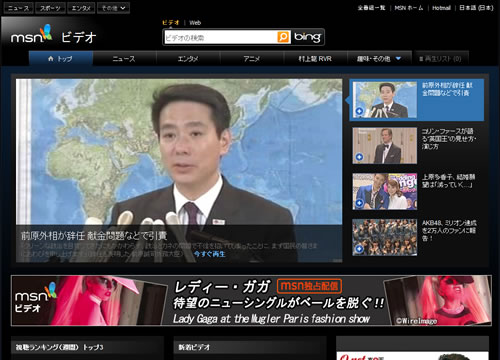Select the 前原外相が辞任 sidebar thumbnail
The width and height of the screenshot is (500, 360).
tap(385, 100)
